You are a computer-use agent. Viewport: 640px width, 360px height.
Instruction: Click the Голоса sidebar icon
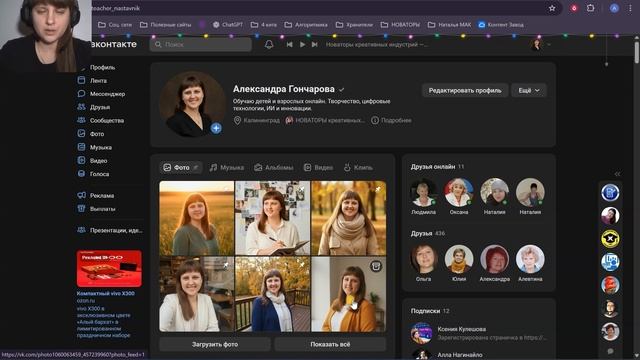81,174
